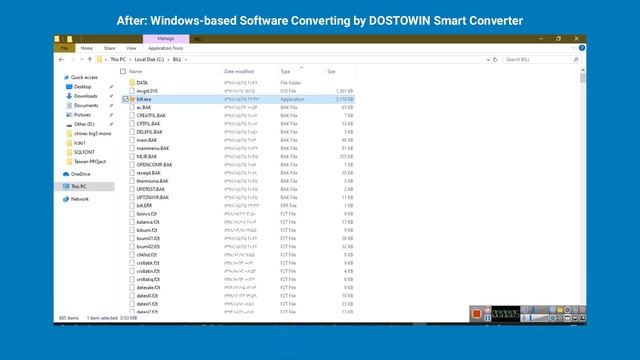This screenshot has height=360, width=640.
Task: Click the search magnifier icon
Action: [576, 60]
